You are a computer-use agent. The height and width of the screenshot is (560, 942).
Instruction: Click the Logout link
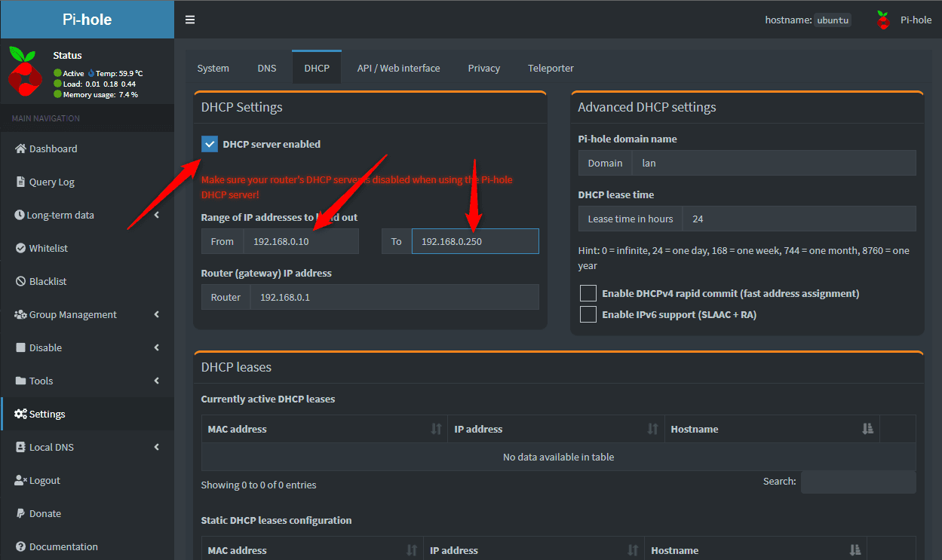point(87,480)
